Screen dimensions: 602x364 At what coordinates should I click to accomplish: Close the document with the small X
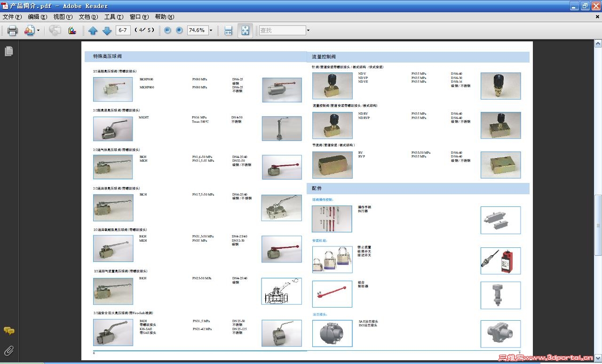click(597, 17)
